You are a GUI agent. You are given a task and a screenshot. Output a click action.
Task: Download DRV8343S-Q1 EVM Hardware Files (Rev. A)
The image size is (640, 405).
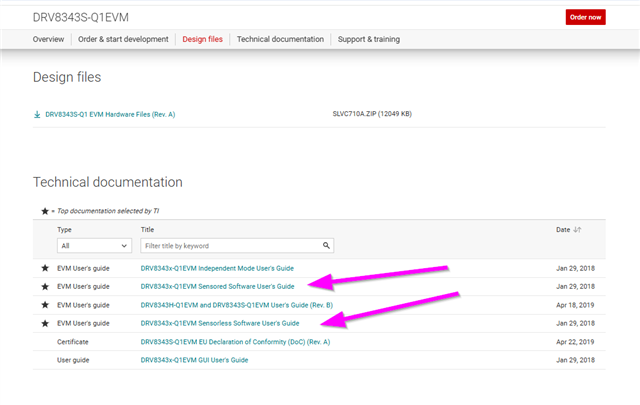coord(110,114)
